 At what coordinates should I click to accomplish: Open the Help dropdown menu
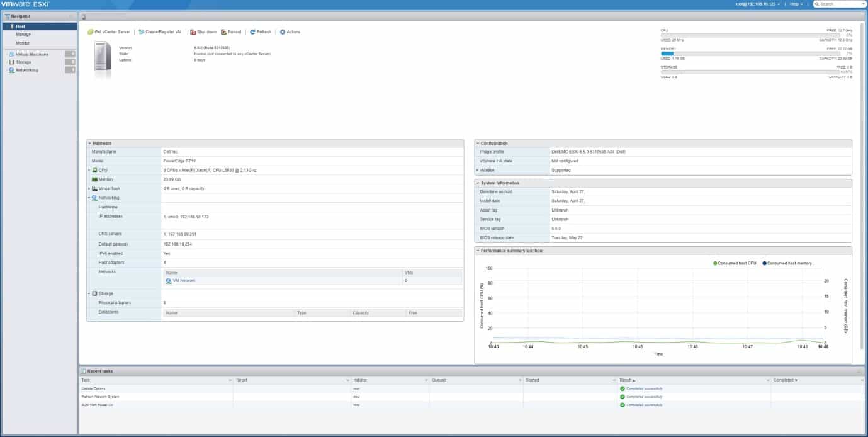(x=796, y=4)
